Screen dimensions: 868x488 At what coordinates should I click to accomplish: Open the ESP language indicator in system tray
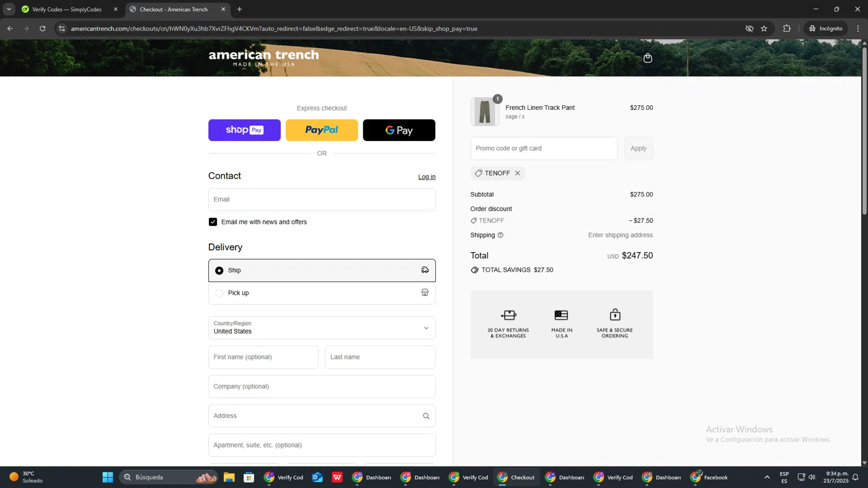(784, 478)
